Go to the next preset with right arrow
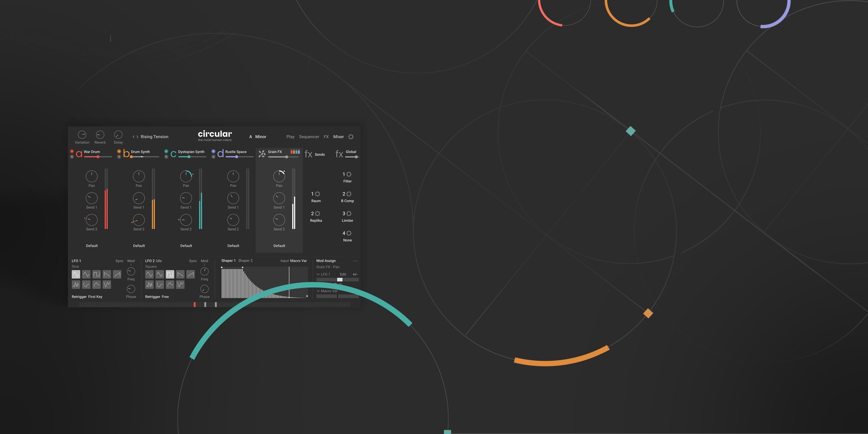Screen dimensions: 868x434 click(137, 137)
